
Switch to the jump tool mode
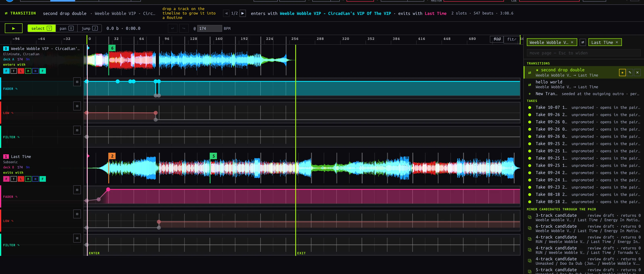pos(90,28)
